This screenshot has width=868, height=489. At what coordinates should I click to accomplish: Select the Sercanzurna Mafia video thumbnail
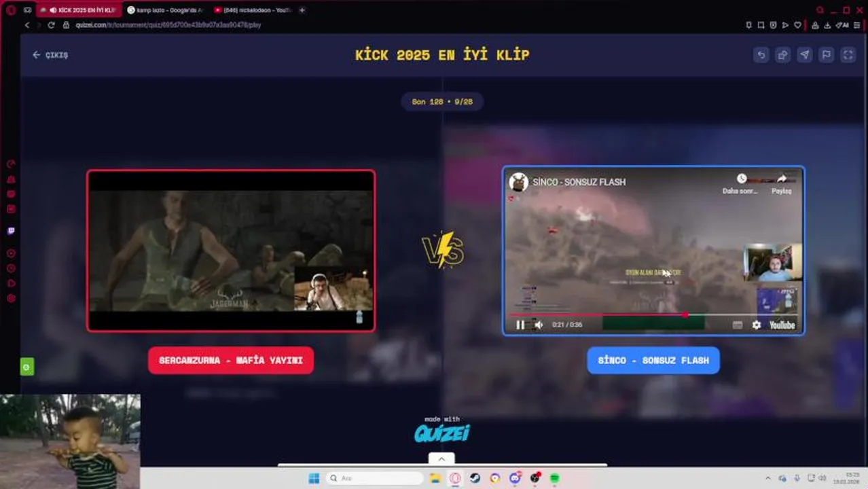point(231,251)
